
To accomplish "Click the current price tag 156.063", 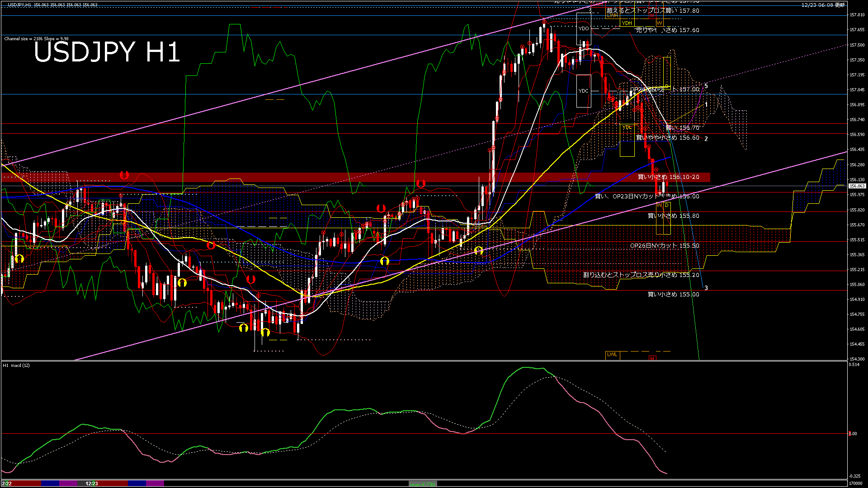I will [857, 186].
